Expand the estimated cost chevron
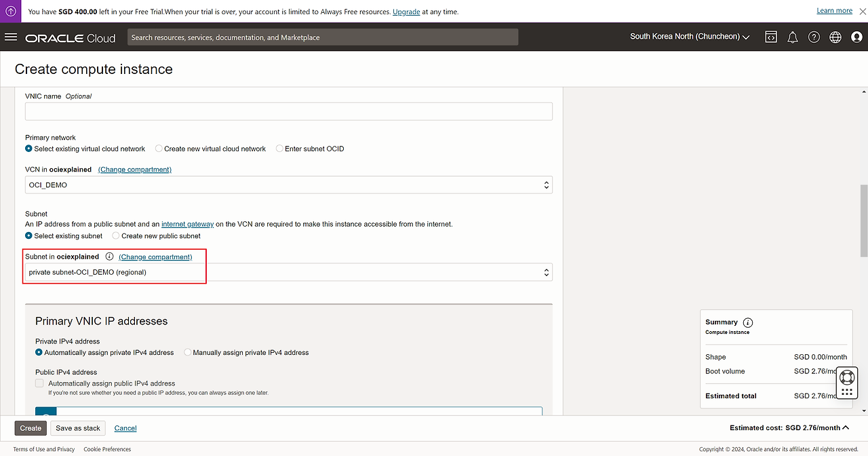The width and height of the screenshot is (868, 456). 846,427
